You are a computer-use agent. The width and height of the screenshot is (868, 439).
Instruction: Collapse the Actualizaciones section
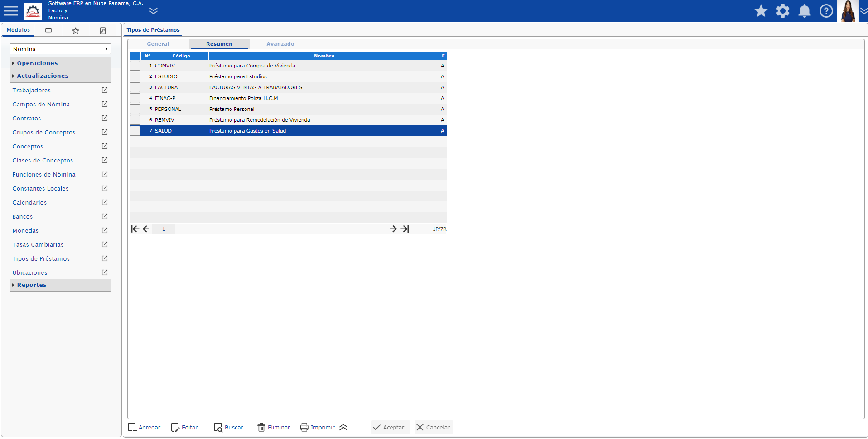pos(60,76)
